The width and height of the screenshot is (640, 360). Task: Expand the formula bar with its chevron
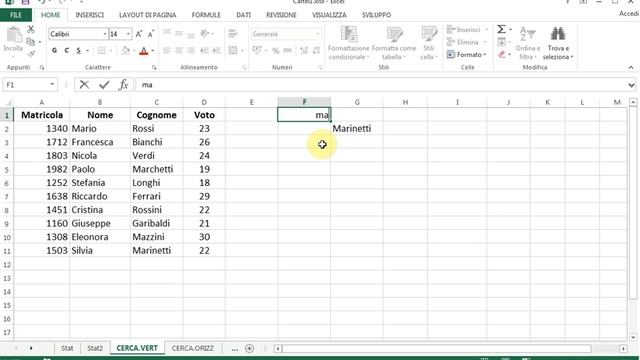point(631,85)
